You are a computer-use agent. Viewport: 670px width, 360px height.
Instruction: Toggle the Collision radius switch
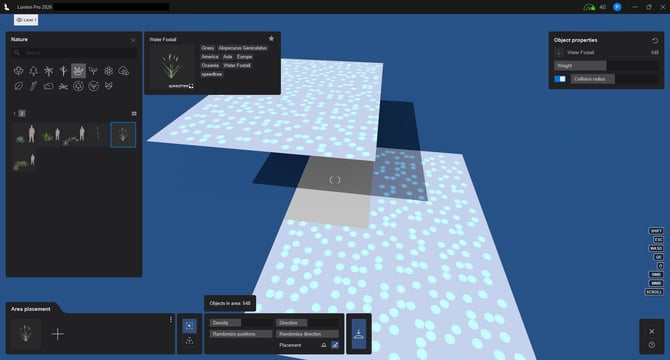[x=560, y=79]
